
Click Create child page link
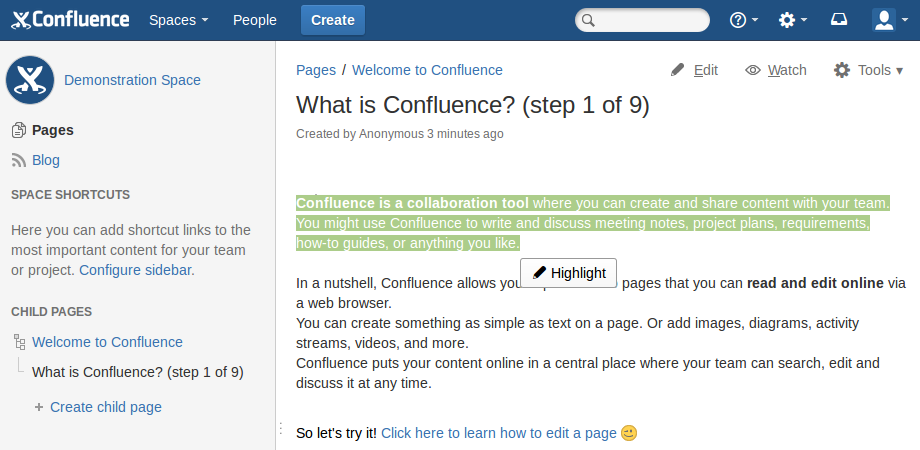pyautogui.click(x=105, y=407)
